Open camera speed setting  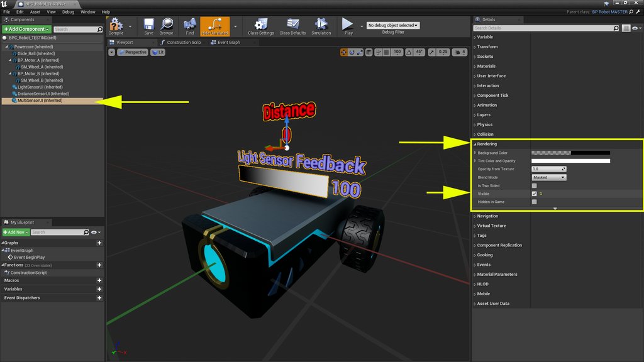coord(460,52)
